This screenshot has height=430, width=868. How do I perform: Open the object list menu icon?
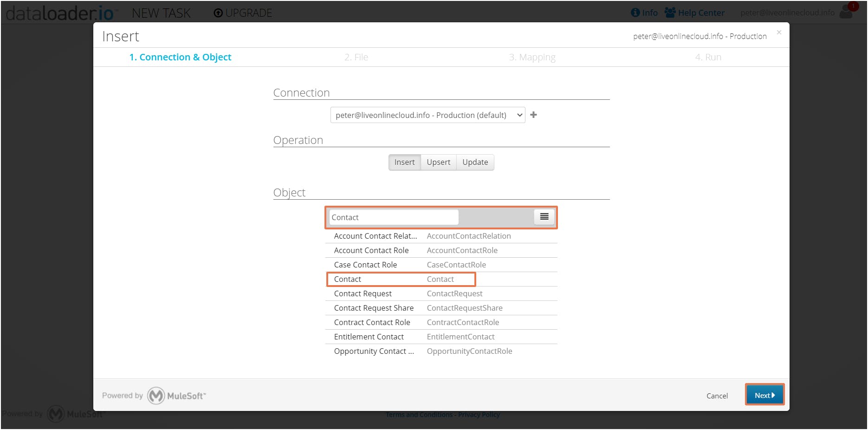pos(544,217)
